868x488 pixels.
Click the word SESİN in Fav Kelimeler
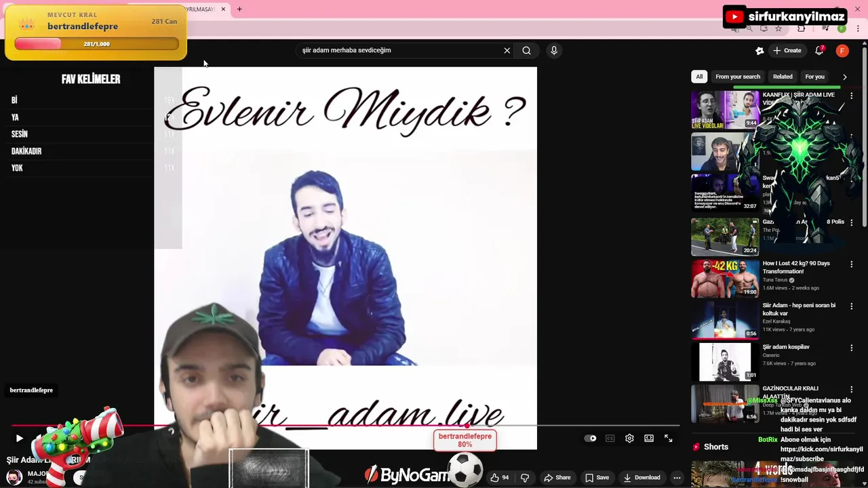coord(20,134)
